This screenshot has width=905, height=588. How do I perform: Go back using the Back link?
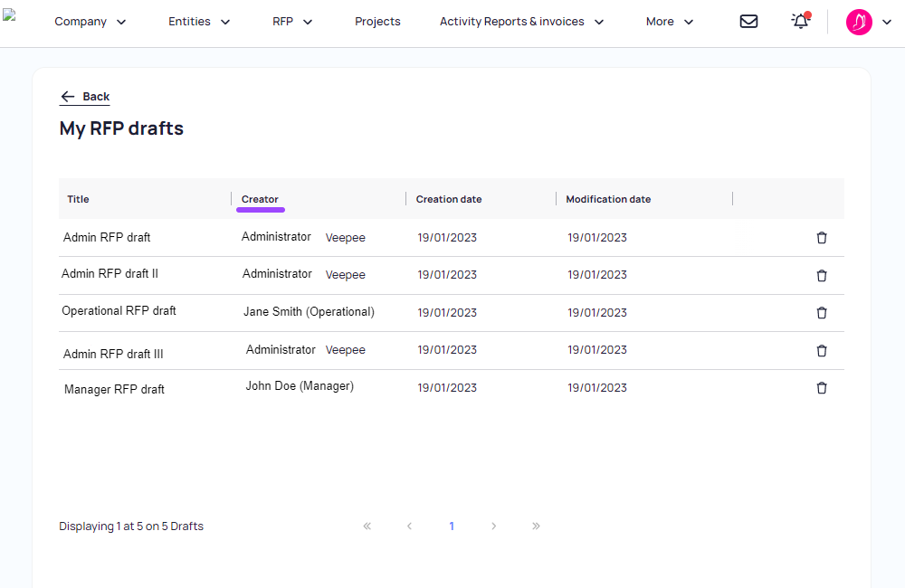pos(85,97)
